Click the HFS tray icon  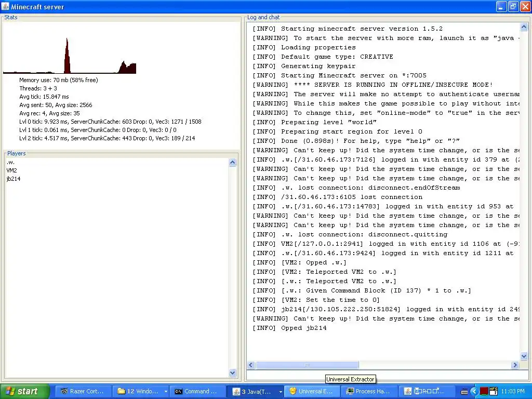pyautogui.click(x=494, y=391)
